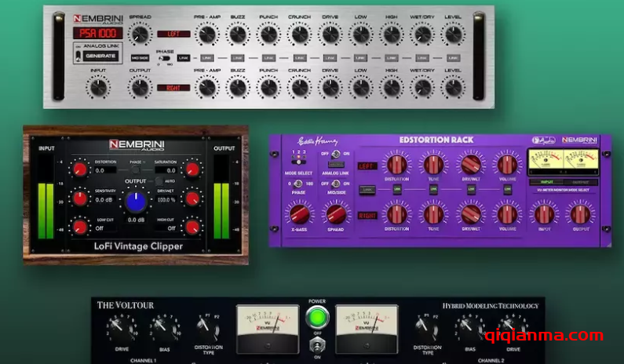The width and height of the screenshot is (624, 364).
Task: Flip the Phase 0/180 switch in Edstortion Rack
Action: tap(297, 184)
